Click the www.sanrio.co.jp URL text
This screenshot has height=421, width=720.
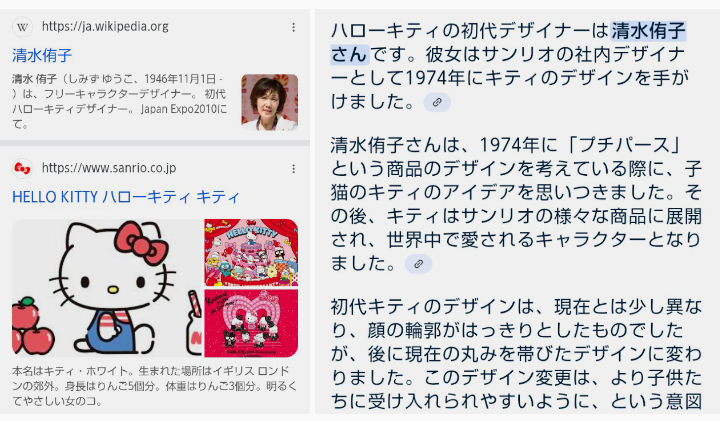[x=109, y=168]
